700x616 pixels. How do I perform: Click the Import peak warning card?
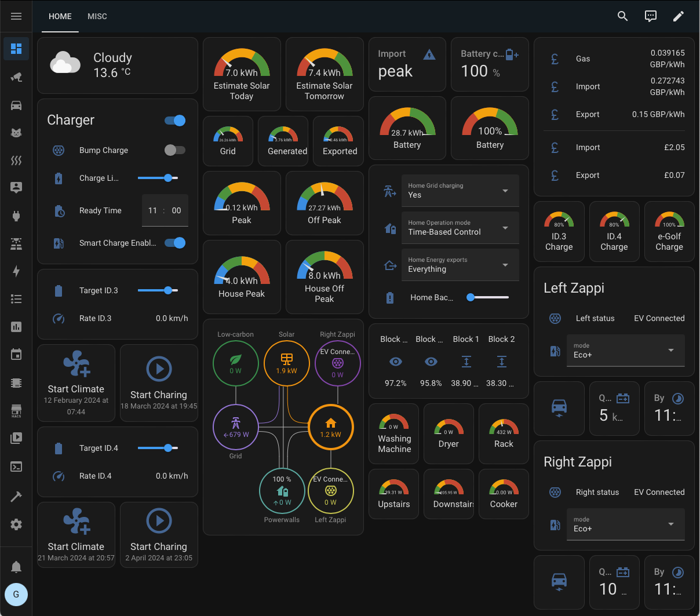tap(407, 64)
